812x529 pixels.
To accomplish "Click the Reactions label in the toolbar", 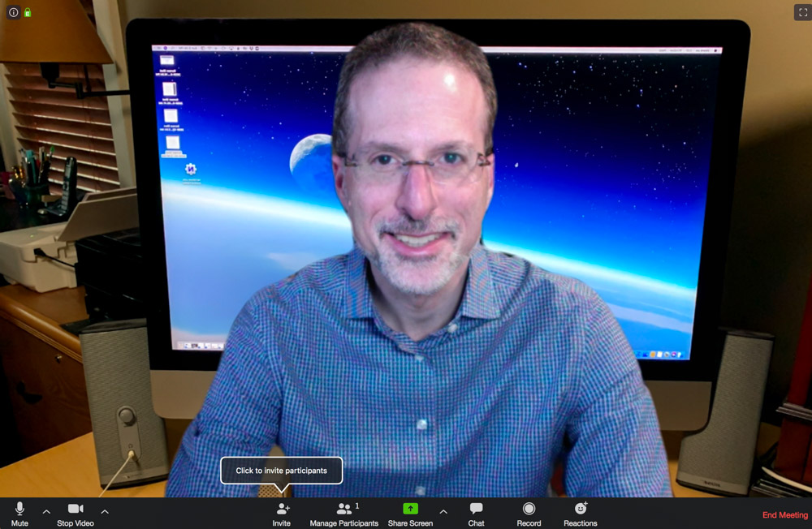I will pyautogui.click(x=580, y=523).
